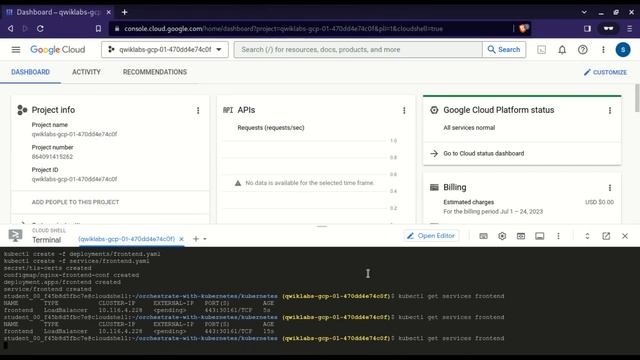Open the Google Cloud navigation menu
This screenshot has height=360, width=640.
pos(16,50)
